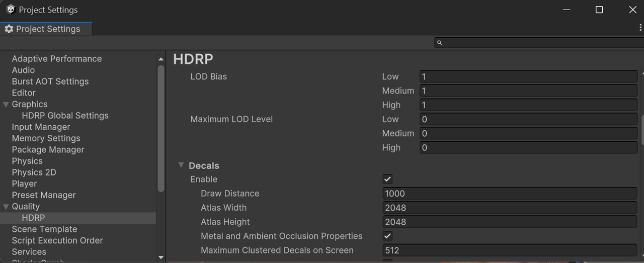Viewport: 644px width, 263px height.
Task: Minimize the Project Settings window
Action: point(567,10)
